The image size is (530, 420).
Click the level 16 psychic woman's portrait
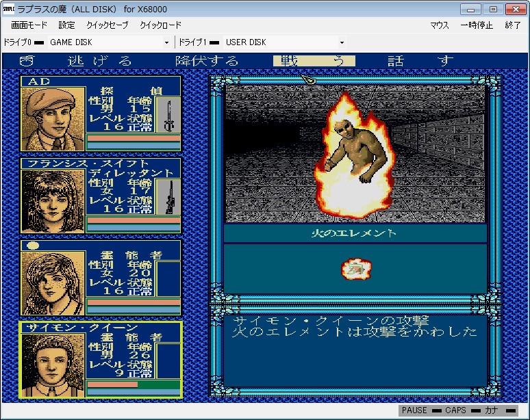click(x=53, y=283)
